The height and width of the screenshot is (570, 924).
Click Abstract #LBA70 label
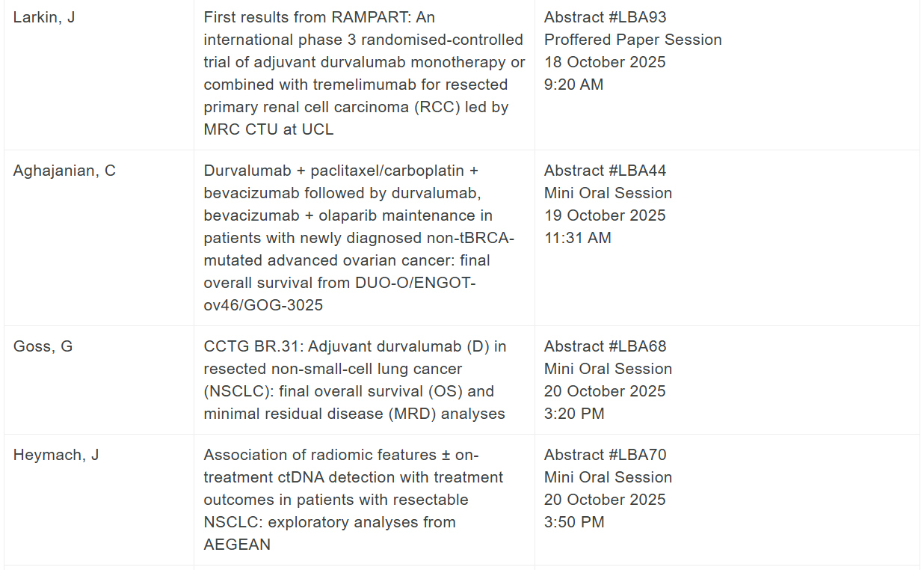[x=605, y=455]
